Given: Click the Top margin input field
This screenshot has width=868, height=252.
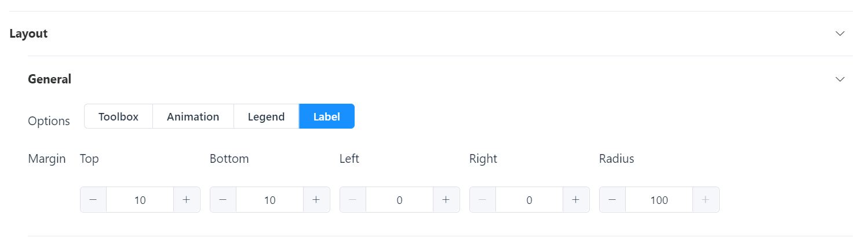Looking at the screenshot, I should (x=140, y=200).
